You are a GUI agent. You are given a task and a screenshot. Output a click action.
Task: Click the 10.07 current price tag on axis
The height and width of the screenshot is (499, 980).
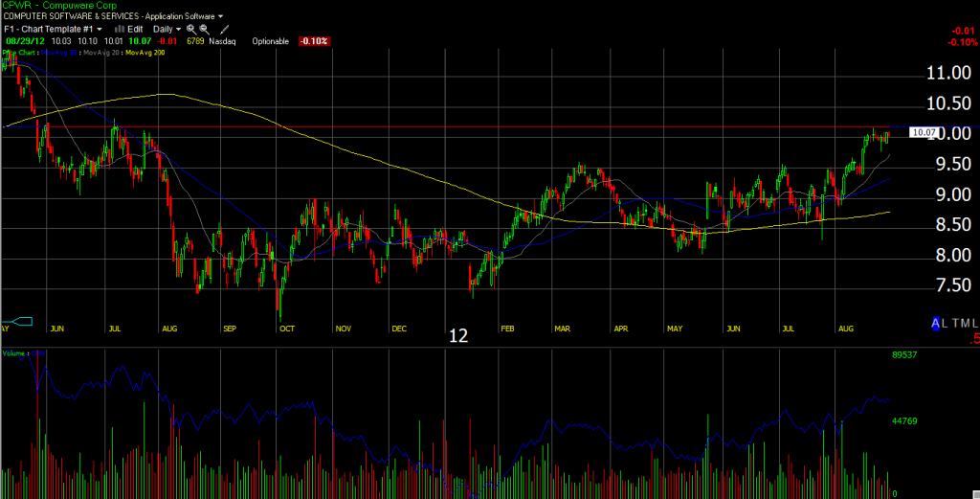tap(923, 133)
